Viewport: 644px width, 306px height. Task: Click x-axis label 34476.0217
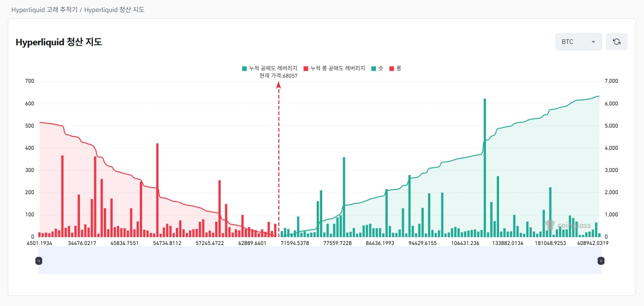(82, 243)
